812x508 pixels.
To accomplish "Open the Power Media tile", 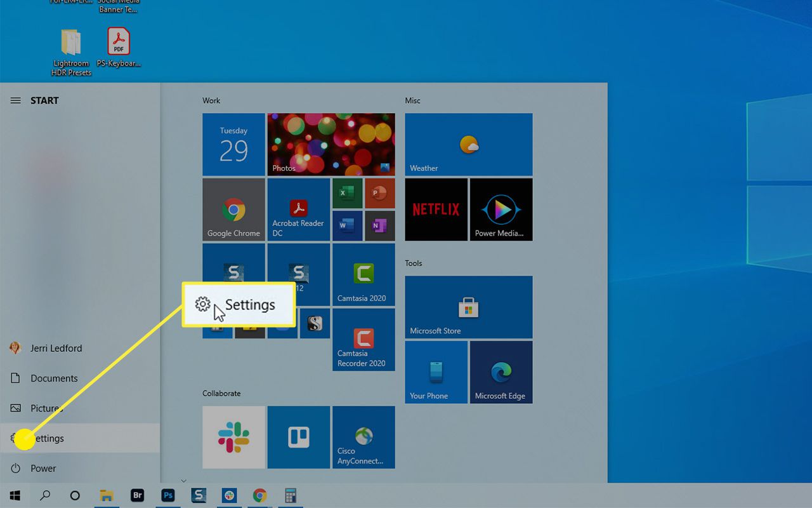I will (x=501, y=210).
